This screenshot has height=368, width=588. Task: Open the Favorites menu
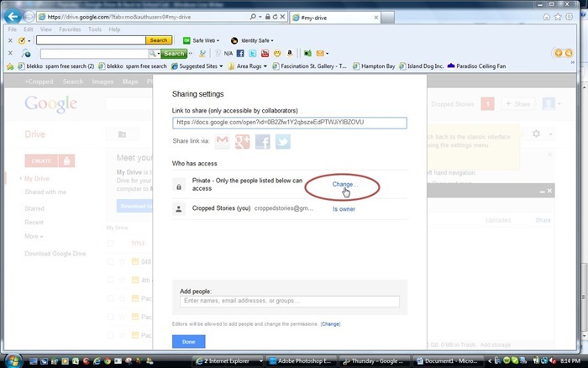[70, 29]
